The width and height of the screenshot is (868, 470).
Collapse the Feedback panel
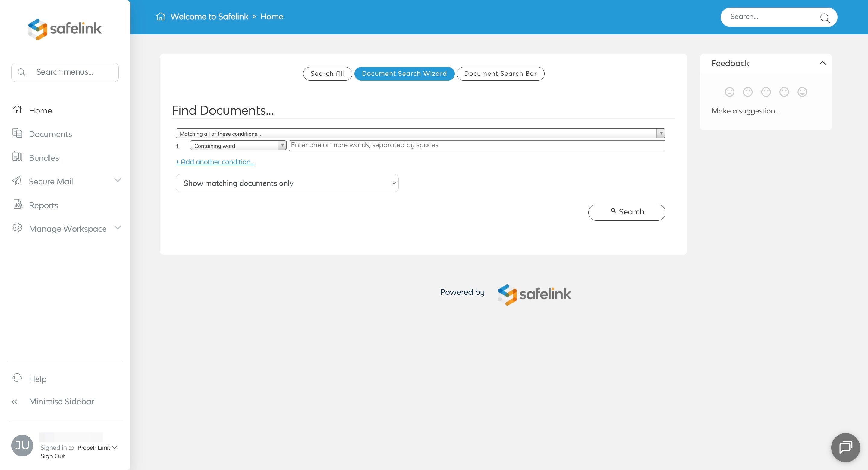tap(822, 63)
